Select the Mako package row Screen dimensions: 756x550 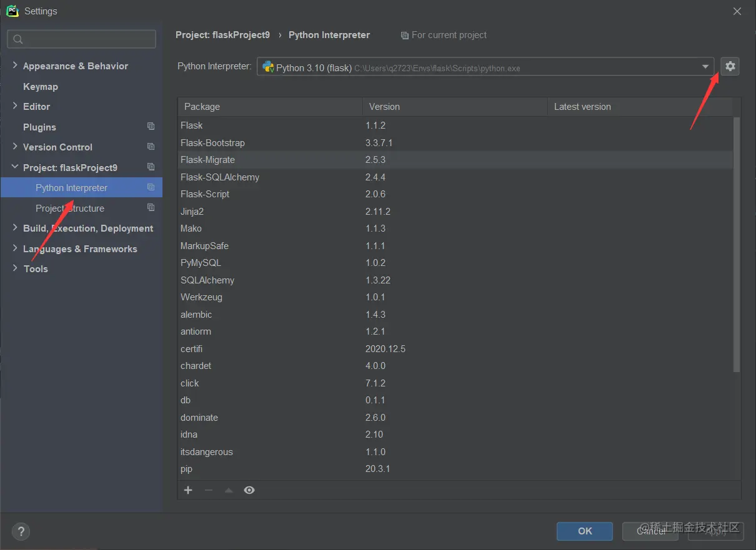455,228
